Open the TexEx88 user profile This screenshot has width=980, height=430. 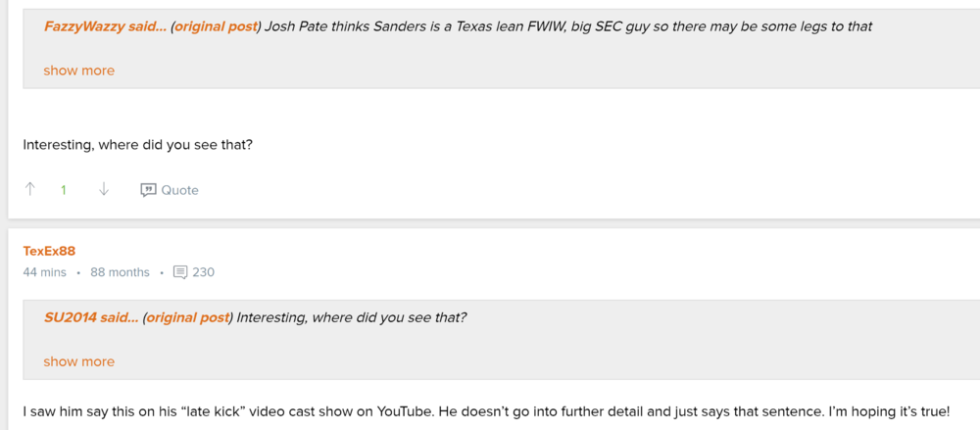click(x=49, y=251)
